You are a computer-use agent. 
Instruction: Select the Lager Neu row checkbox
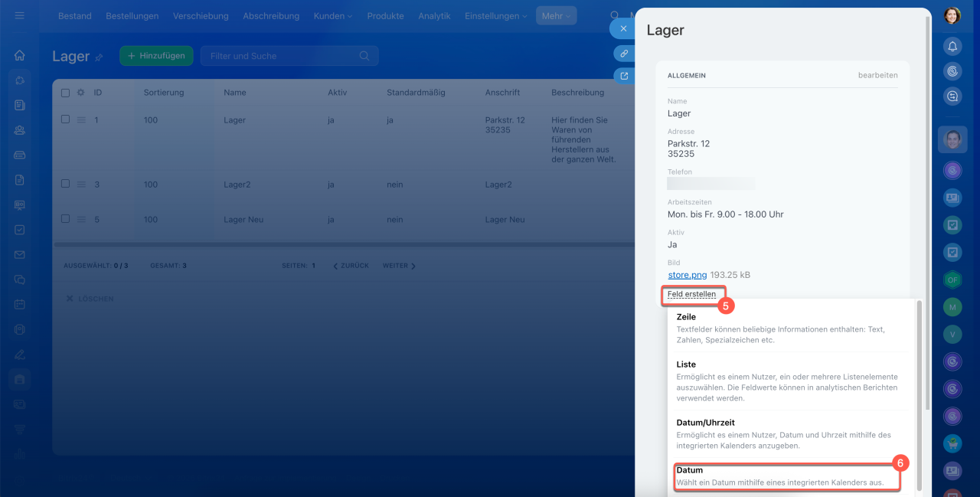pos(65,219)
